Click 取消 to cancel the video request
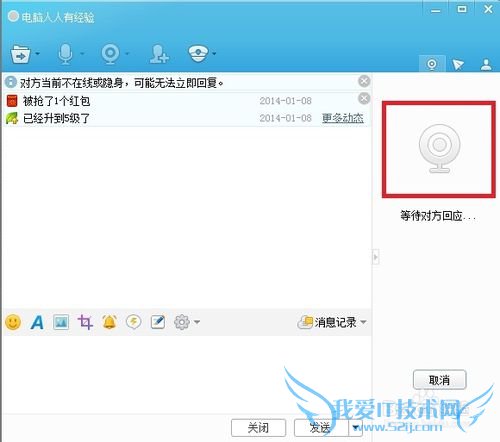 (x=439, y=380)
